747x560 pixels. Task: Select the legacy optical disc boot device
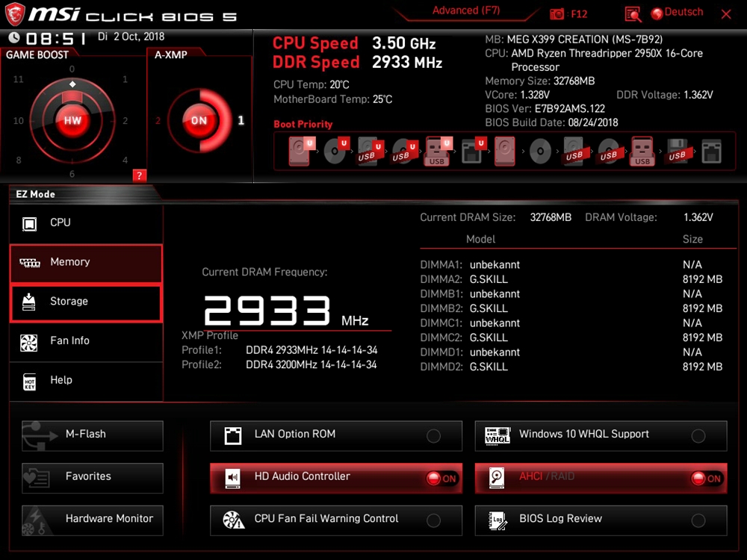coord(540,152)
